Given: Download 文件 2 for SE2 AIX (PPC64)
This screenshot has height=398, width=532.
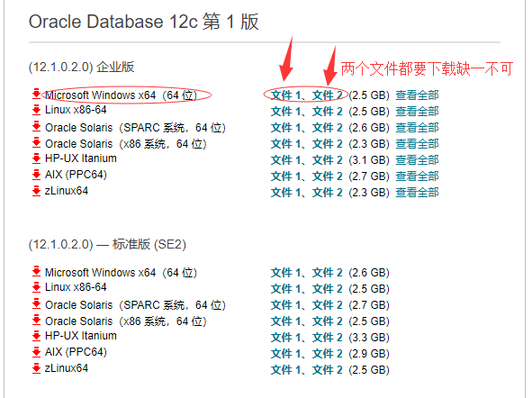Looking at the screenshot, I should tap(327, 354).
